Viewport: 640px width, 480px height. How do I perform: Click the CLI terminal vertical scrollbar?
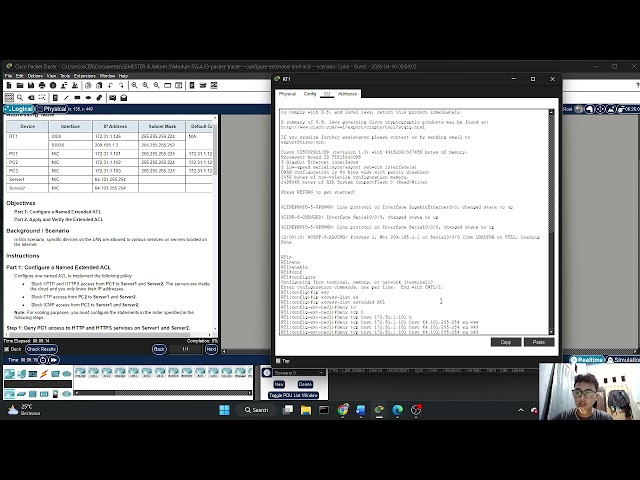pyautogui.click(x=551, y=222)
